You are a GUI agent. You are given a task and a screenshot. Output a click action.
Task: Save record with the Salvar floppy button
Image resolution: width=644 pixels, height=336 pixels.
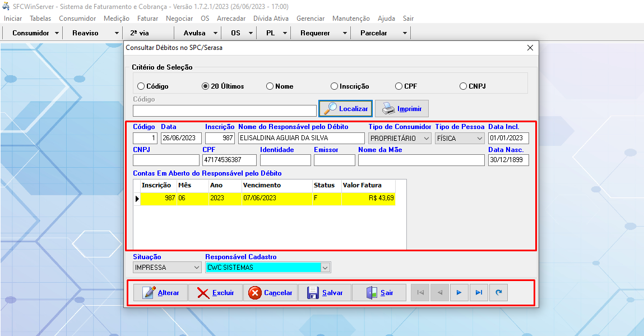pos(324,293)
